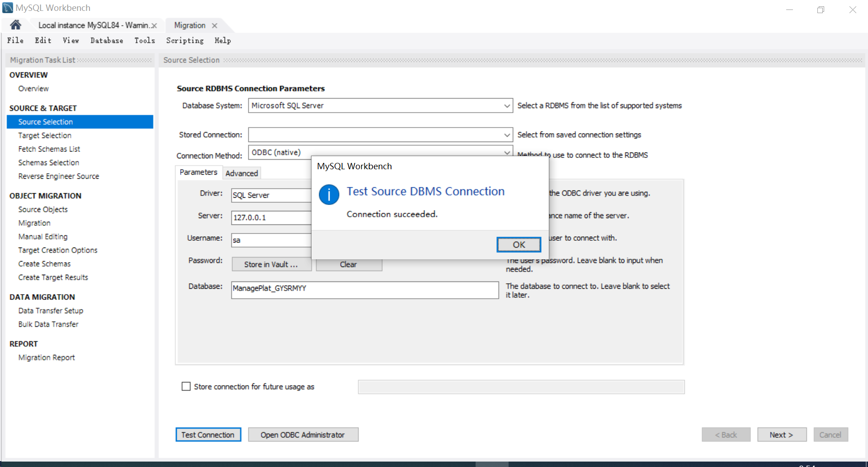Click the Cancel button

click(x=830, y=435)
